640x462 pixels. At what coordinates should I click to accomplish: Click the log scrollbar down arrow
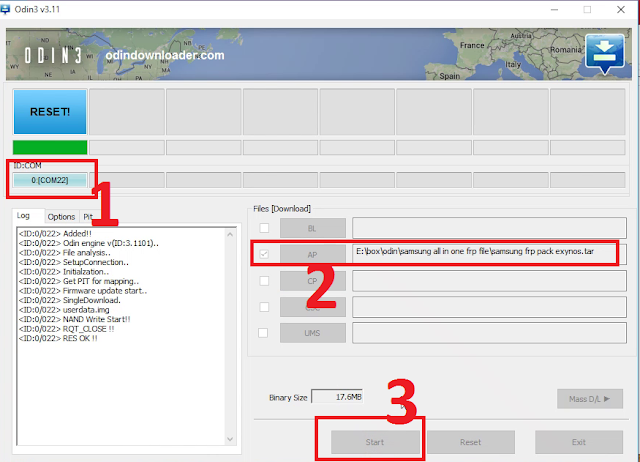pyautogui.click(x=230, y=439)
